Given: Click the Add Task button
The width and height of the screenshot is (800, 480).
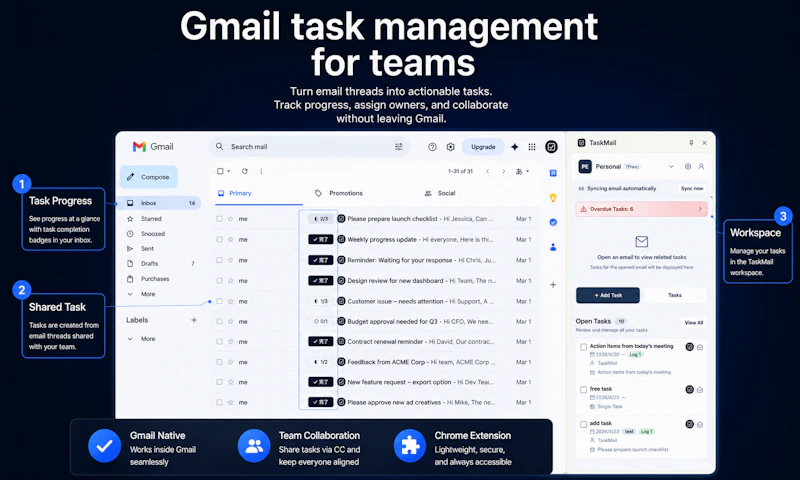Looking at the screenshot, I should pos(608,295).
